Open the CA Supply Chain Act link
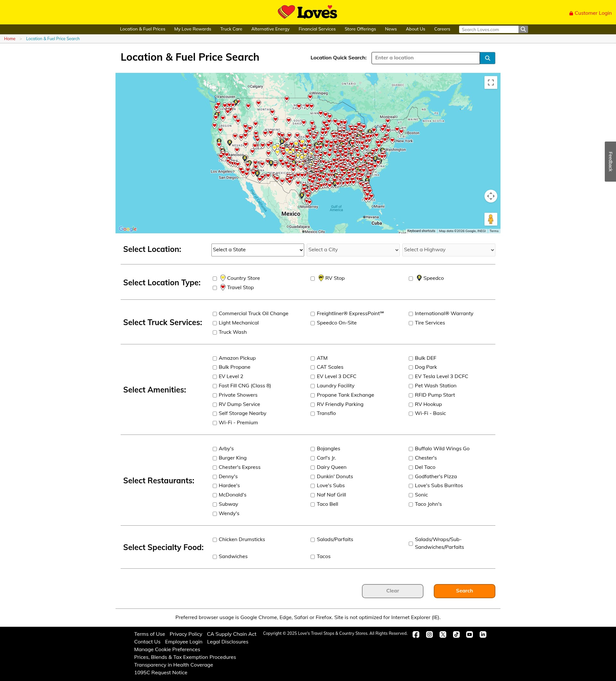This screenshot has height=681, width=616. [232, 634]
